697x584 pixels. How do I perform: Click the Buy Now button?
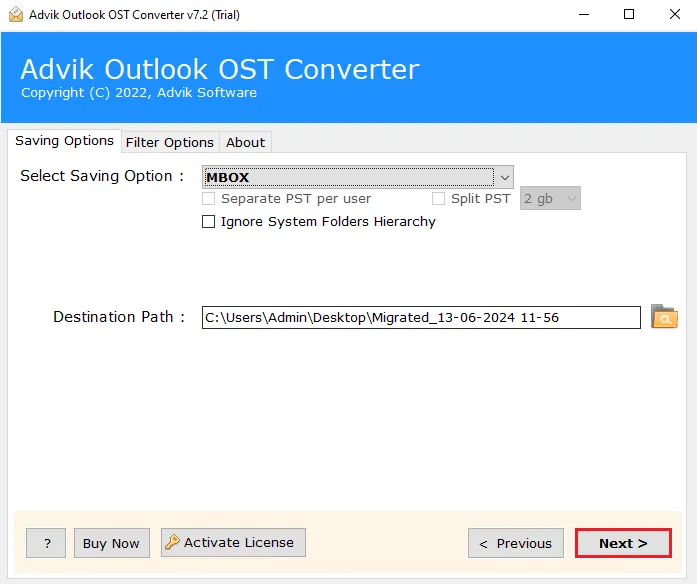point(112,543)
